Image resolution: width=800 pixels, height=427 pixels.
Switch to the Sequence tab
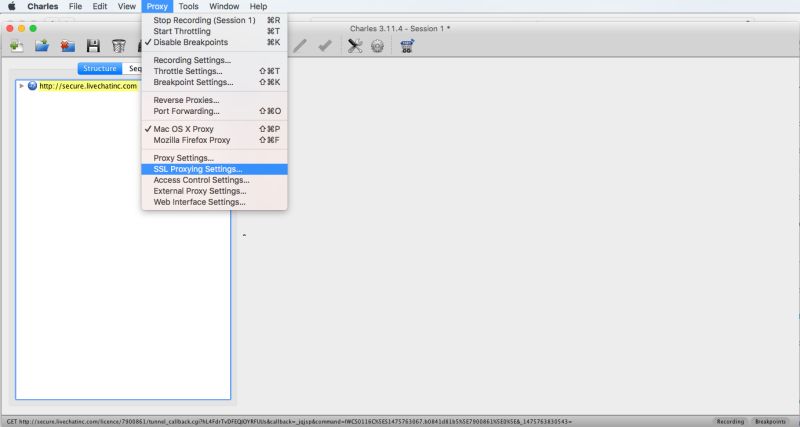(x=133, y=68)
